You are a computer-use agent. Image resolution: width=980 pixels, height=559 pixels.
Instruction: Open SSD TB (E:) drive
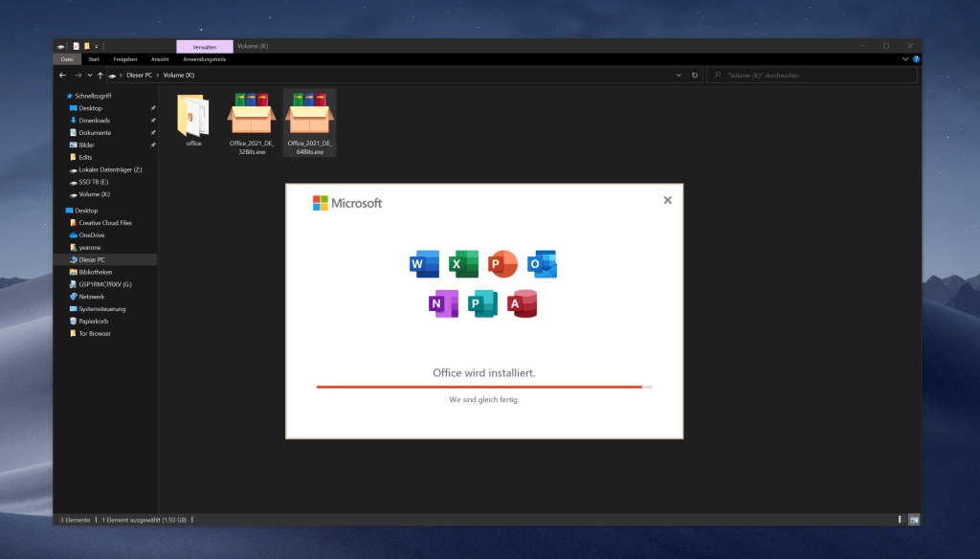point(93,182)
